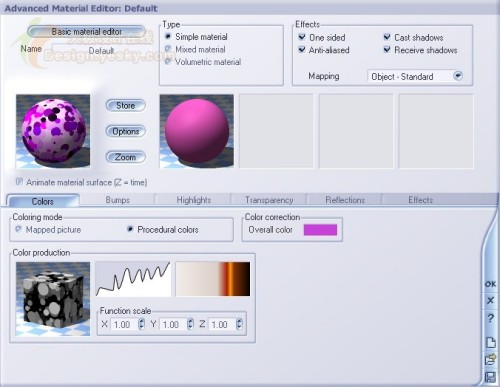Screen dimensions: 500x387
Task: Switch to the Bumps tab
Action: tap(117, 200)
